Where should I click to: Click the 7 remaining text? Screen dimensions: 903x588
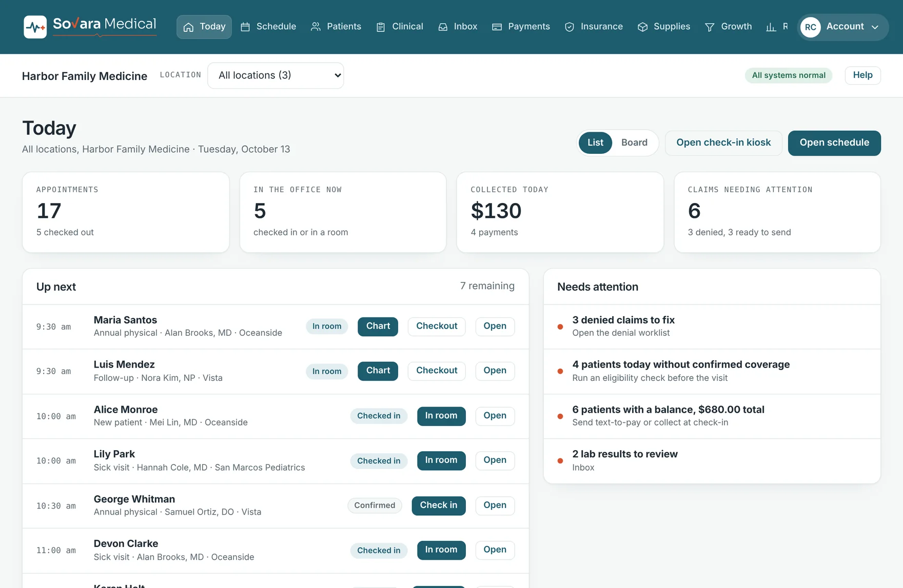[x=487, y=286]
